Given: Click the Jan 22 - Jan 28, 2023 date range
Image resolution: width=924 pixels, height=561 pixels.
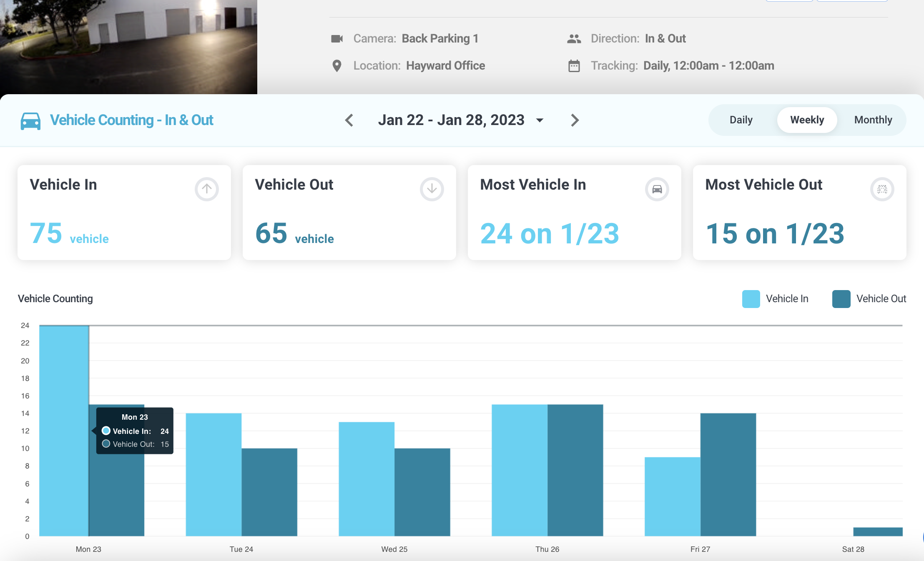Looking at the screenshot, I should 451,120.
